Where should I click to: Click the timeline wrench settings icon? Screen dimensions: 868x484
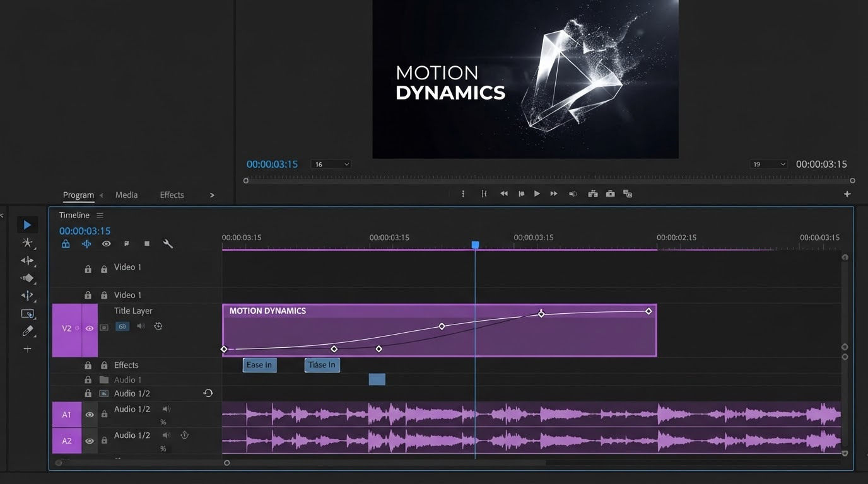click(x=168, y=244)
